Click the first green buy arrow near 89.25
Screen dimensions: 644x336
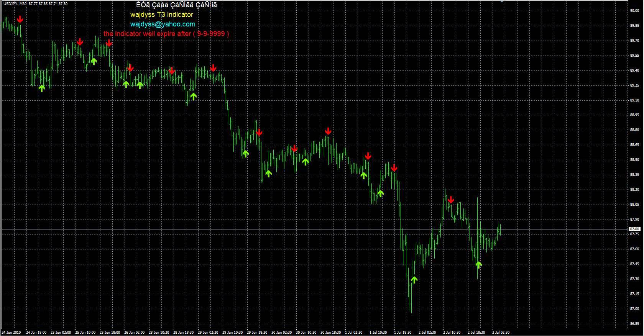42,88
